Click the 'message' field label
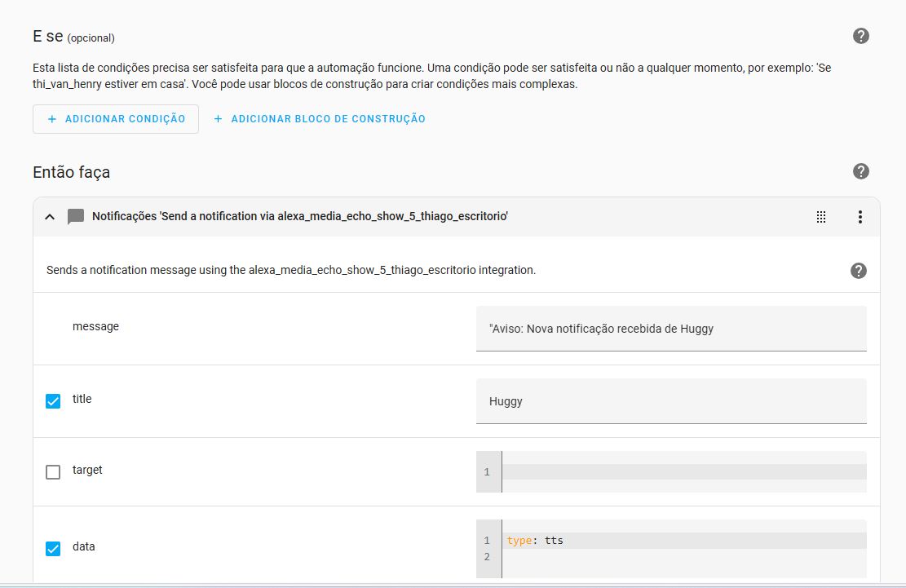This screenshot has width=906, height=588. 95,326
